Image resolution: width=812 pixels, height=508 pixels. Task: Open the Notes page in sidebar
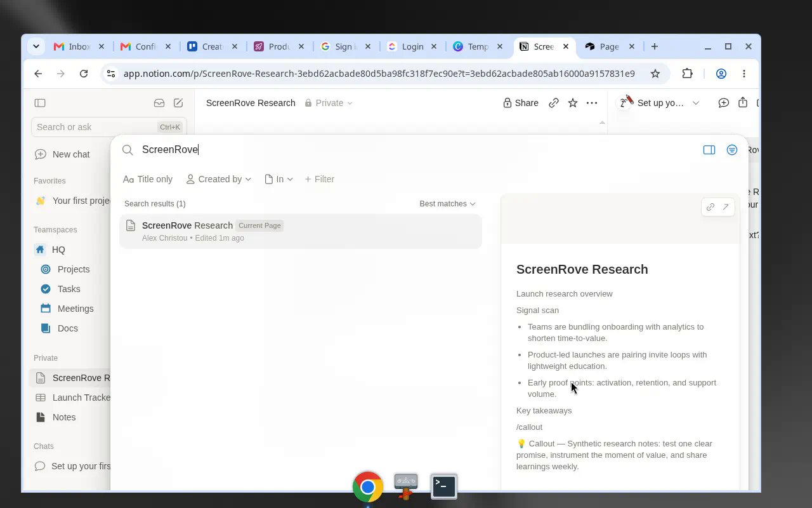tap(64, 417)
